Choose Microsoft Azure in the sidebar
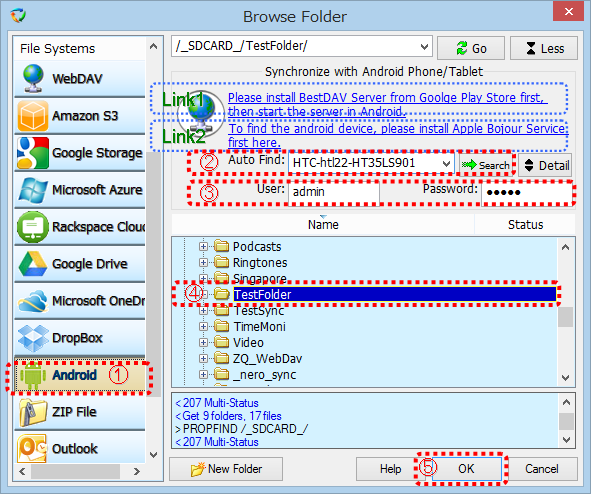Image resolution: width=591 pixels, height=494 pixels. click(x=80, y=190)
